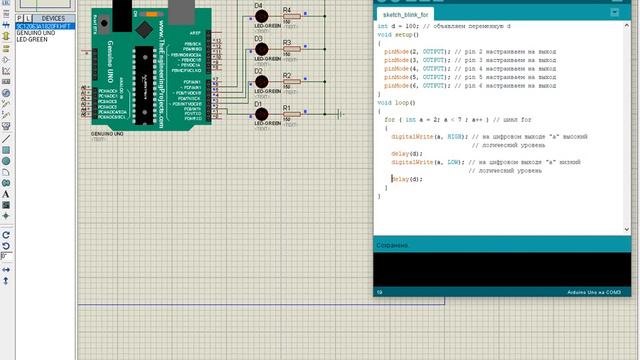This screenshot has width=640, height=360.
Task: Select the Text Script mode tool
Action: point(6,14)
